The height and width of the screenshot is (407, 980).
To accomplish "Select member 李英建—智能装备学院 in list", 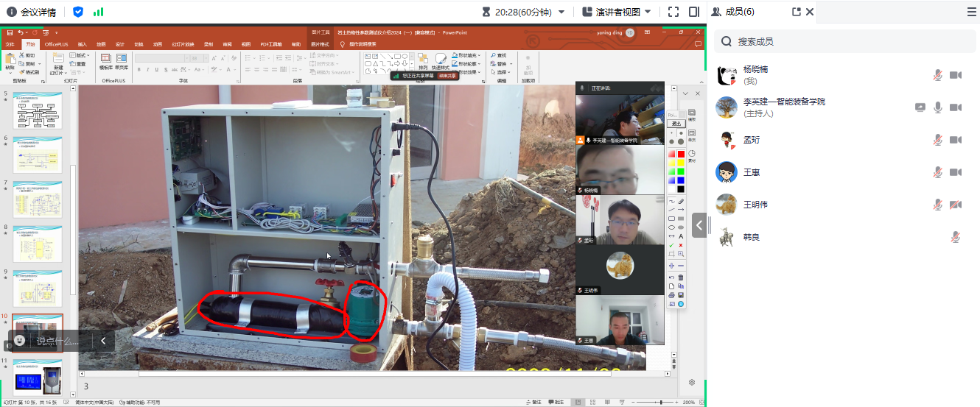I will click(784, 102).
